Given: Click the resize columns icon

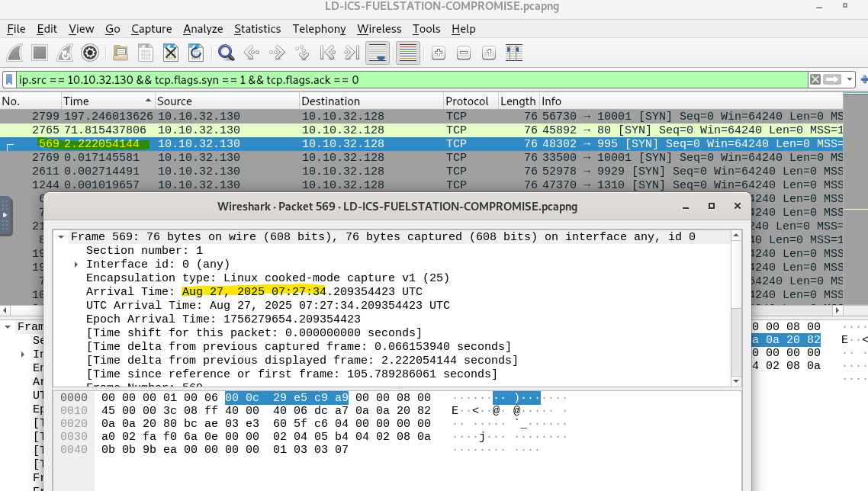Looking at the screenshot, I should (514, 53).
